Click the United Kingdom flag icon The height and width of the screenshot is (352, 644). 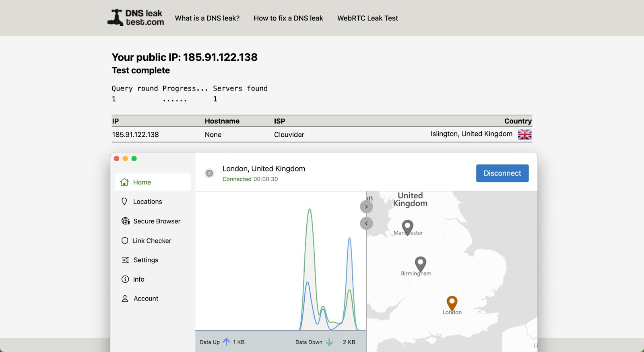point(525,134)
